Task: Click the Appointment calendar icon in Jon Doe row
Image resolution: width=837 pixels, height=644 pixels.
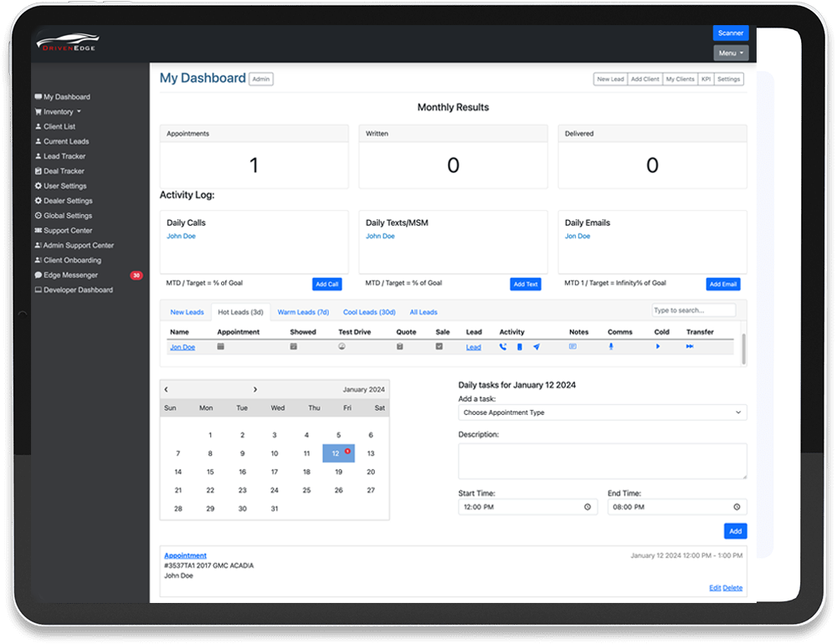Action: click(x=221, y=346)
